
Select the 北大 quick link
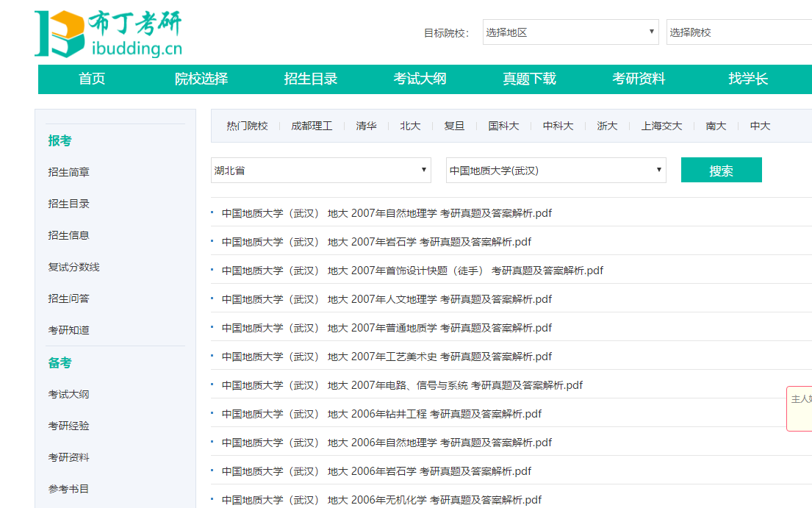click(410, 126)
